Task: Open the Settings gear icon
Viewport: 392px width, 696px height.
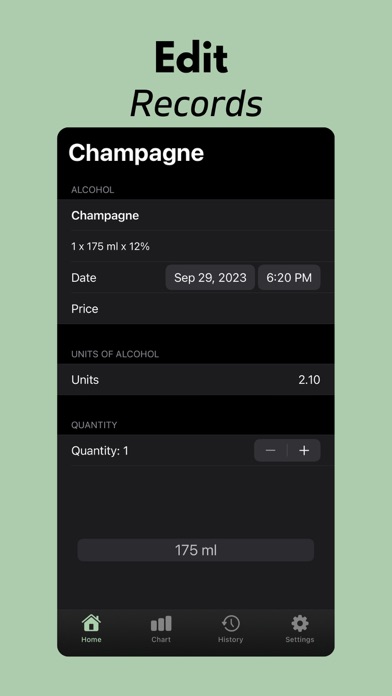Action: tap(300, 624)
